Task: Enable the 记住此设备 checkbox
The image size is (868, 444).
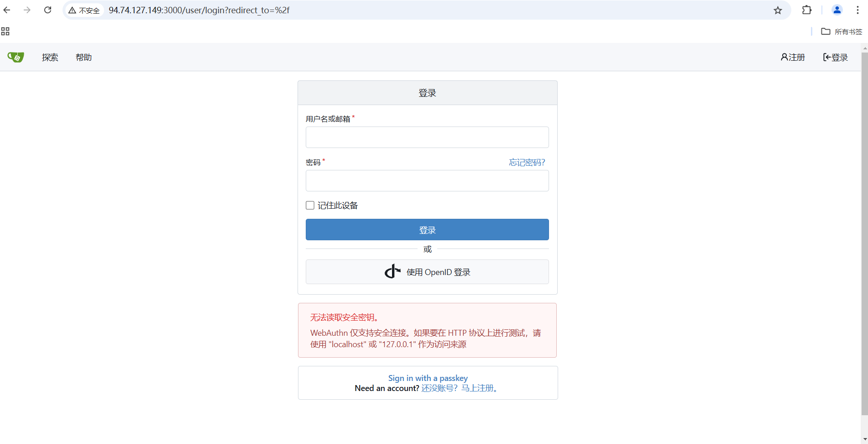Action: click(x=310, y=205)
